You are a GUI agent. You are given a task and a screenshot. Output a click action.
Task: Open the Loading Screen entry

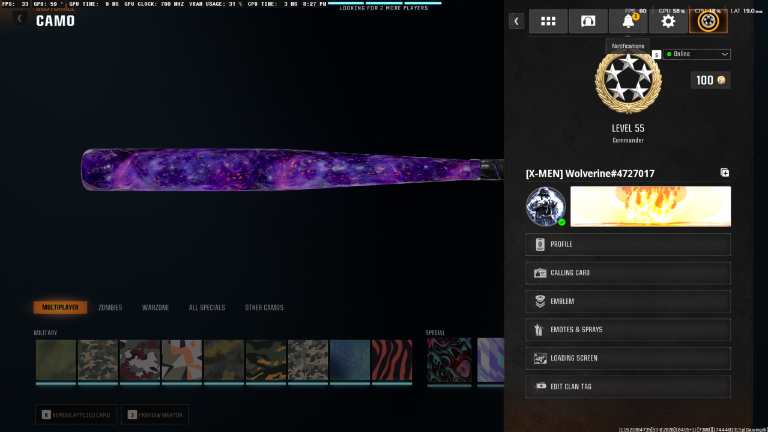628,358
